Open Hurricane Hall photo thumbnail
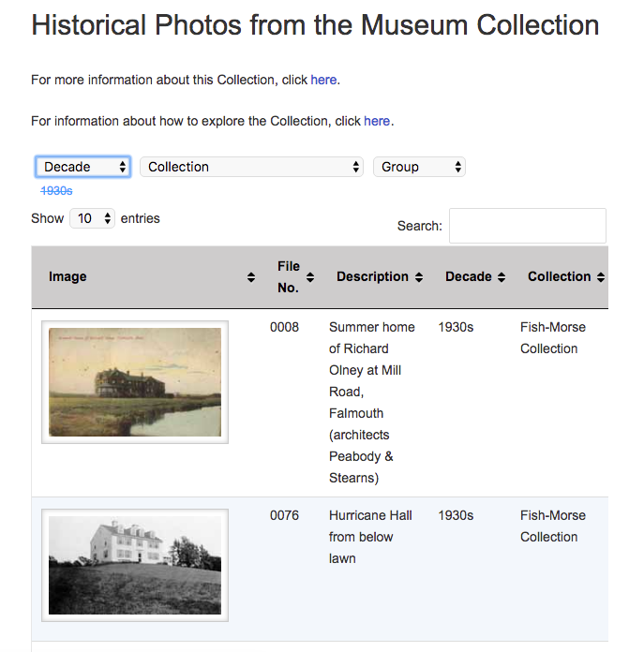 135,565
